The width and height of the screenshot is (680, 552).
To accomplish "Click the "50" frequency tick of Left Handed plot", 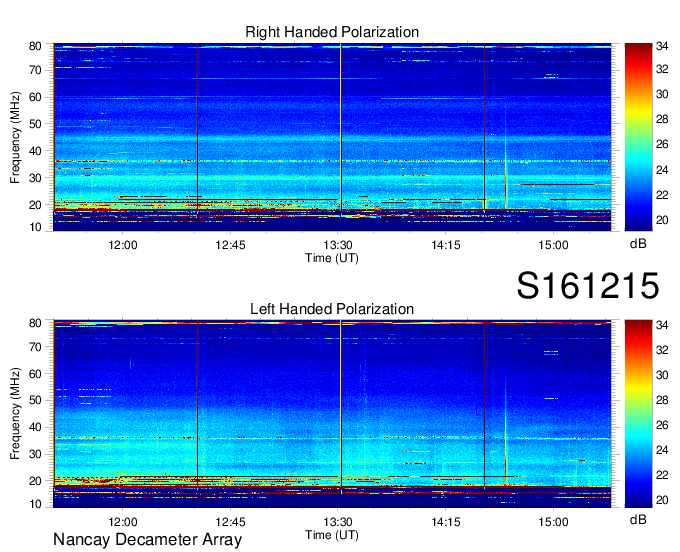I will tap(35, 401).
